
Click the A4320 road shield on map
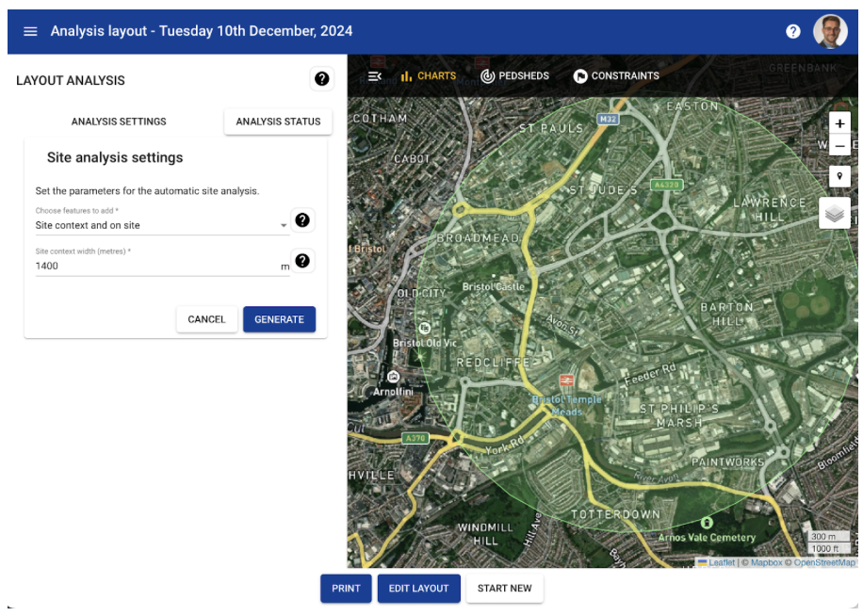(666, 185)
